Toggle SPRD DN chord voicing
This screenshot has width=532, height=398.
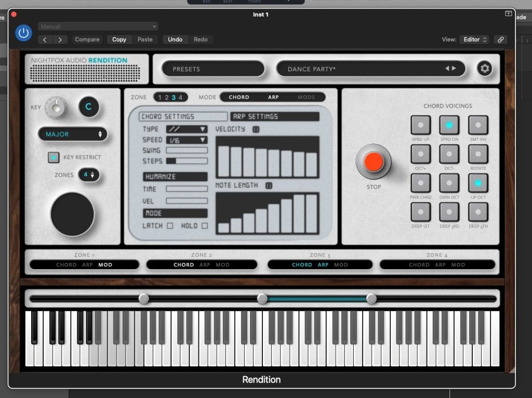[449, 125]
